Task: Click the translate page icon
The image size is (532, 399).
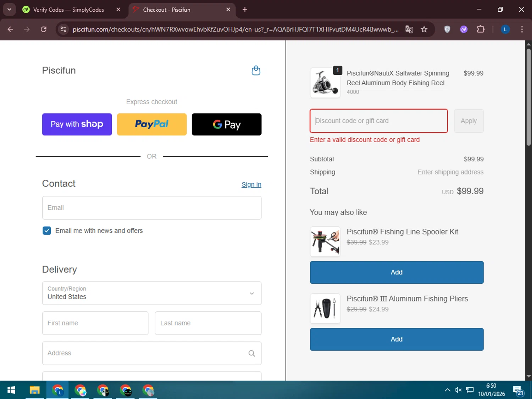Action: pos(409,29)
